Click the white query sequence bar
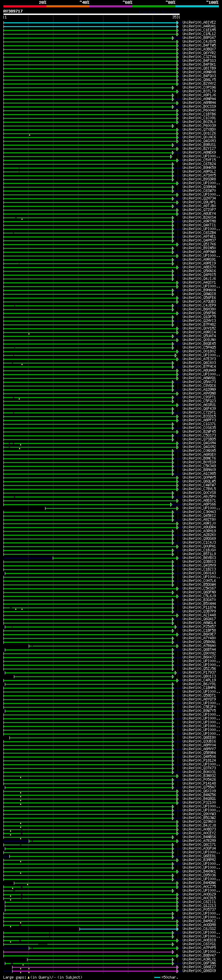This screenshot has height=980, width=222. point(92,14)
